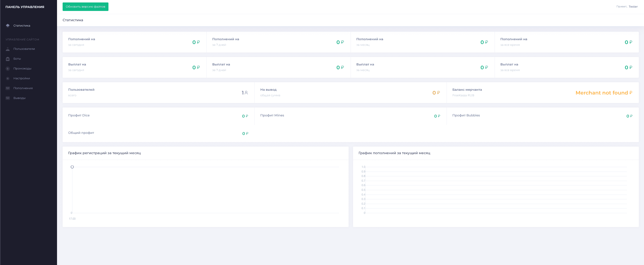Click the Пополнения card icon

(x=8, y=88)
